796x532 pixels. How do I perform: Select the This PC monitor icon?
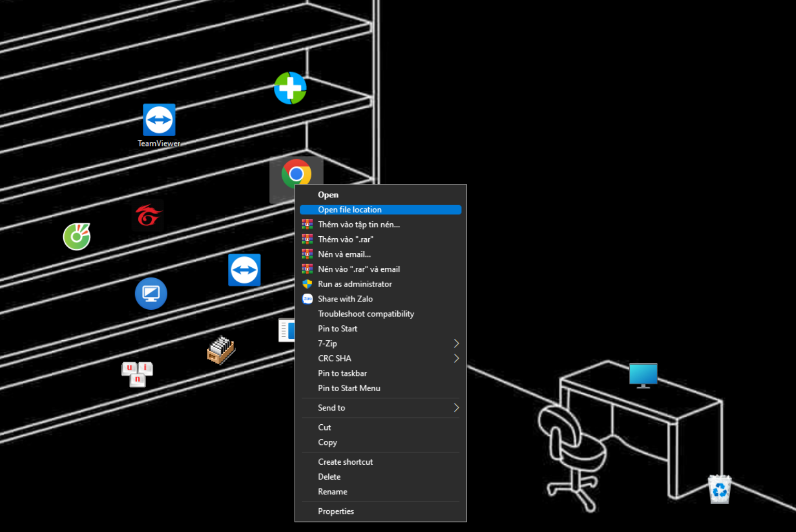coord(643,375)
